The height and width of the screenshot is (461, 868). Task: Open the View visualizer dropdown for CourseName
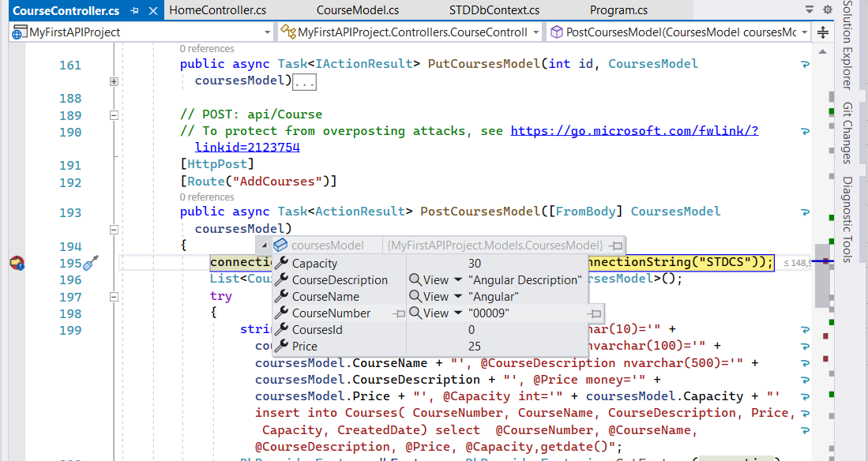(x=458, y=297)
